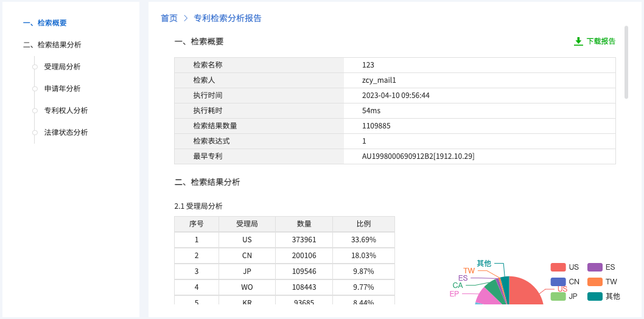Open 二、检索结果分析 section in the sidebar
Screen dimensions: 644x319
tap(52, 45)
